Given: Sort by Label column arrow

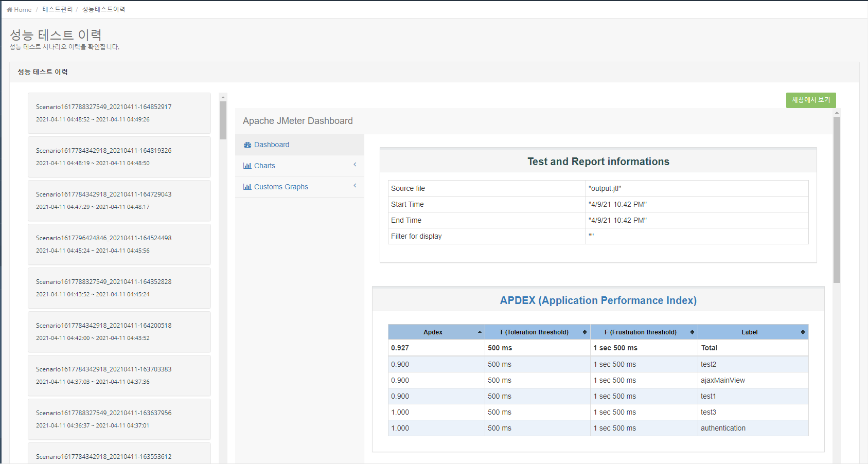Looking at the screenshot, I should 803,332.
